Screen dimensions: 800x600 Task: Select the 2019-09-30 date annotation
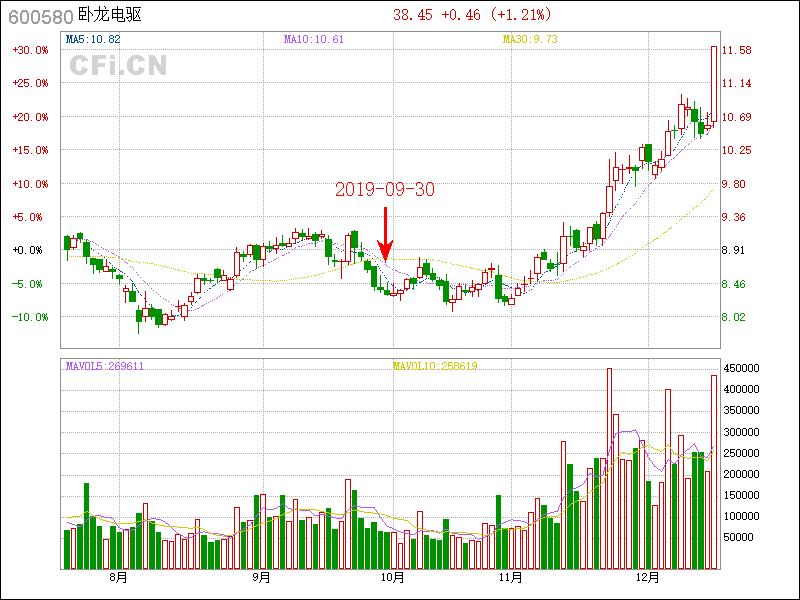coord(385,189)
